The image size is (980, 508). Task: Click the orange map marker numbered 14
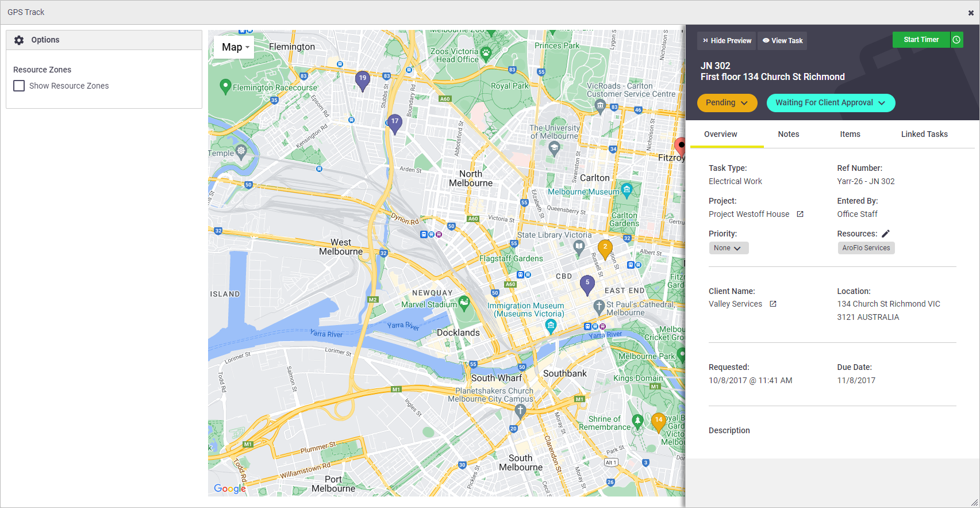click(x=659, y=423)
